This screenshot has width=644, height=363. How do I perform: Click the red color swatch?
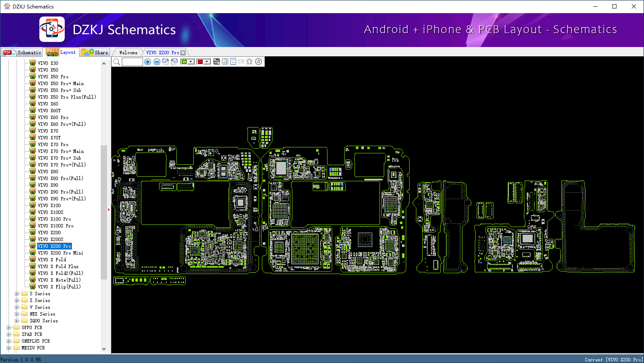pyautogui.click(x=200, y=62)
